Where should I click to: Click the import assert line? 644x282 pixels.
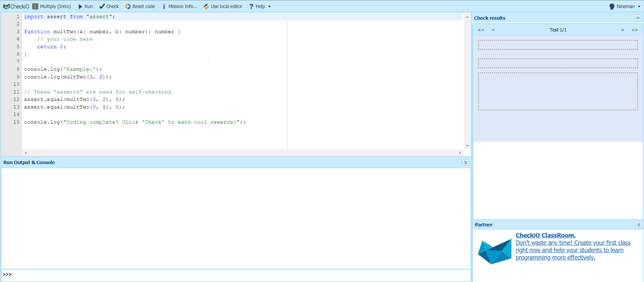(x=69, y=16)
